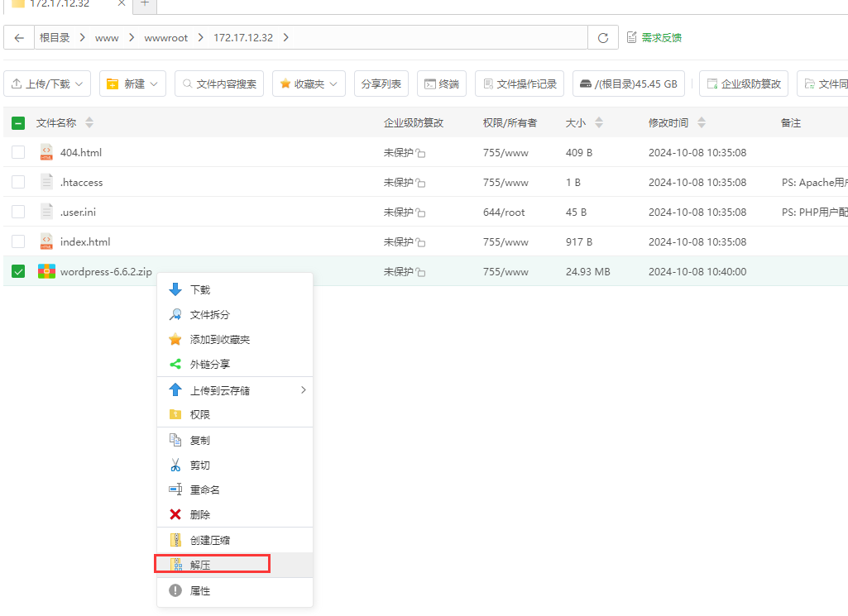848x616 pixels.
Task: Select the 172.17.12.32 tab
Action: 69,4
